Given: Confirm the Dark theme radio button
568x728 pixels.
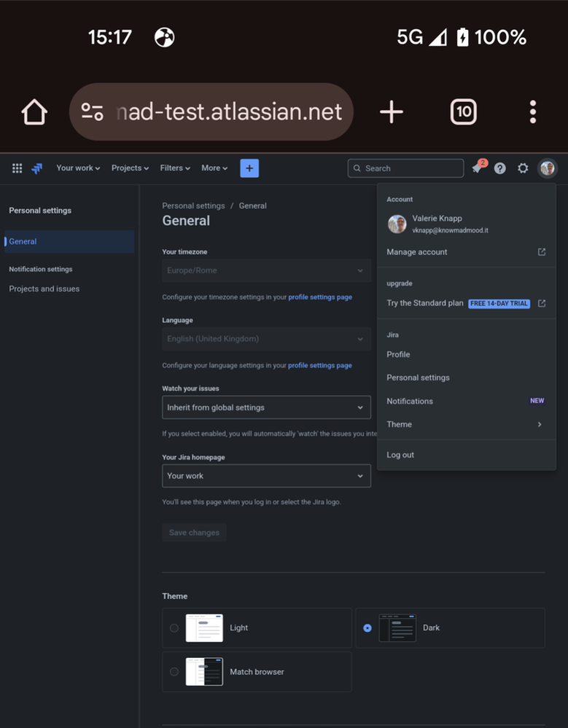Looking at the screenshot, I should coord(367,627).
